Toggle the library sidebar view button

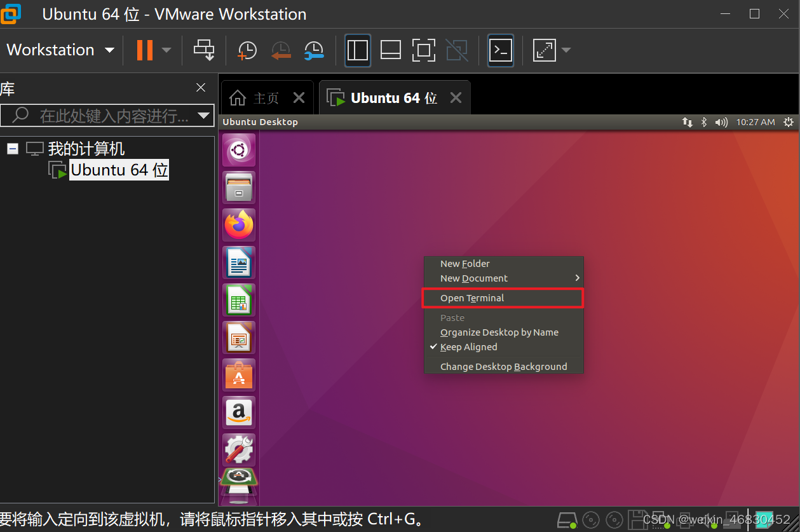pyautogui.click(x=358, y=50)
